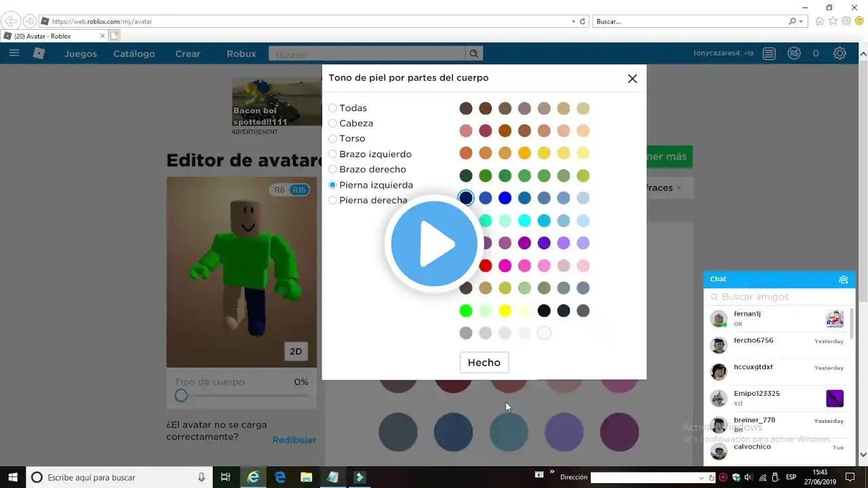The width and height of the screenshot is (868, 488).
Task: Switch avatar type to R15
Action: [299, 190]
